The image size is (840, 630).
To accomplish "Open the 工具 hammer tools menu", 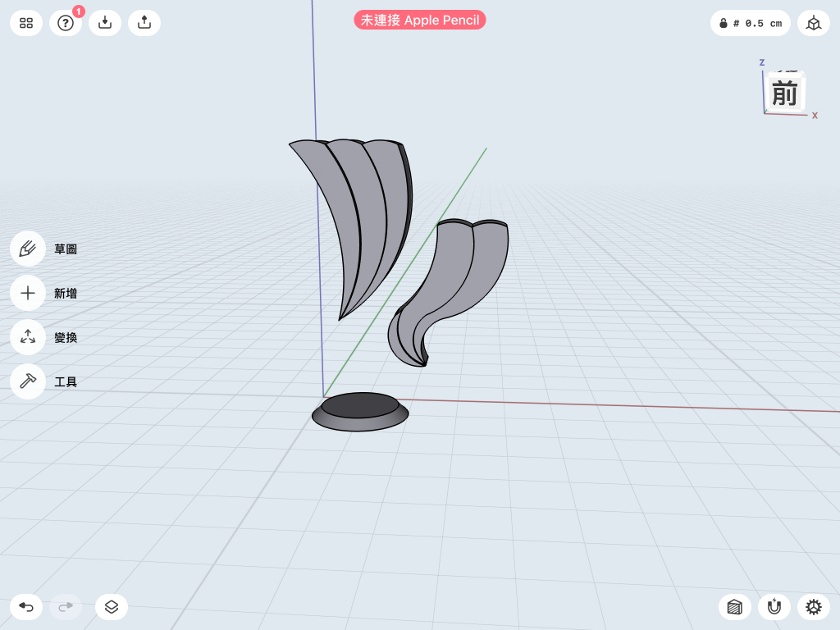I will (28, 381).
